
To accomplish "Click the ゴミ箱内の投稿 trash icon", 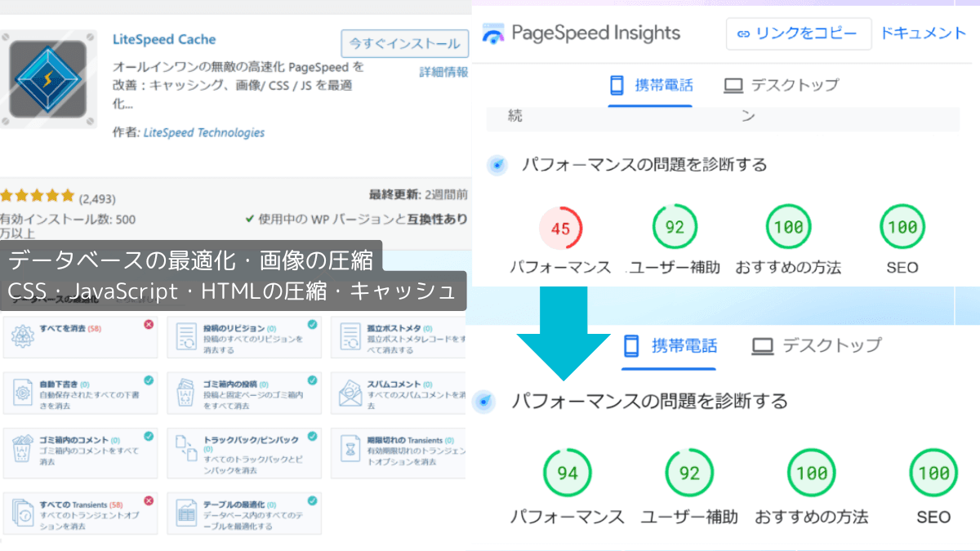I will point(187,393).
